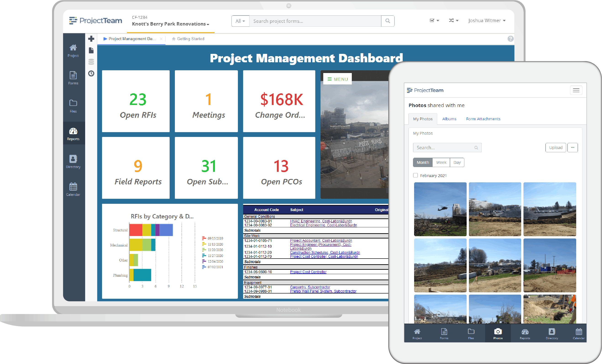Click the helicopter photo thumbnail
The image size is (602, 364).
440,209
